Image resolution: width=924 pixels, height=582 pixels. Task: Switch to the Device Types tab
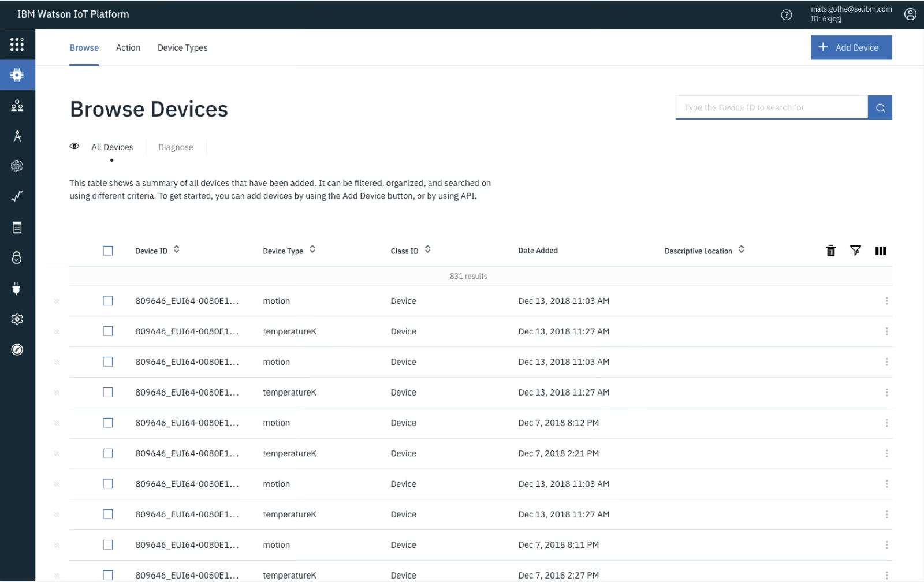tap(182, 47)
